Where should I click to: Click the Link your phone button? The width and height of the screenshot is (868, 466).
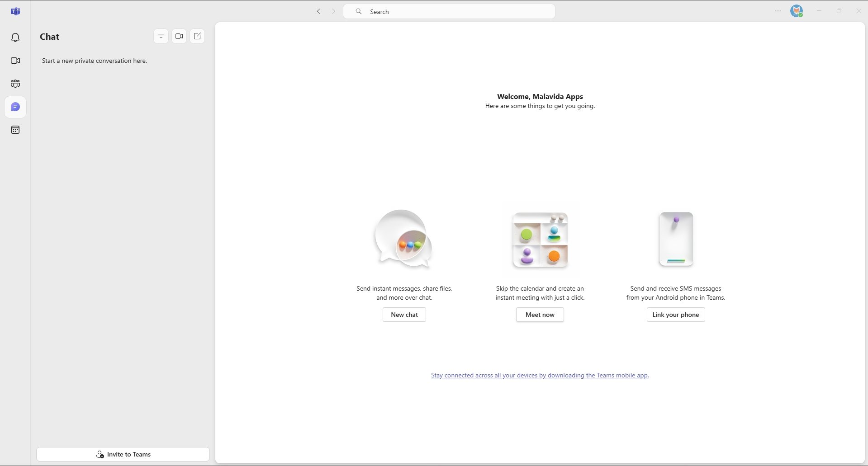coord(676,315)
